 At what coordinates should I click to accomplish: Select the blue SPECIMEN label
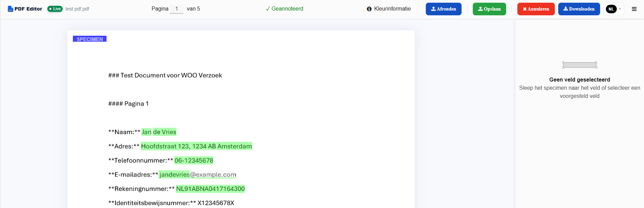click(90, 39)
